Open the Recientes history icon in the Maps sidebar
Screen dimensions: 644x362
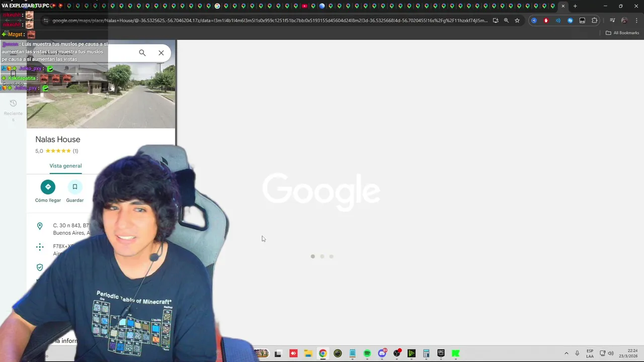click(13, 103)
